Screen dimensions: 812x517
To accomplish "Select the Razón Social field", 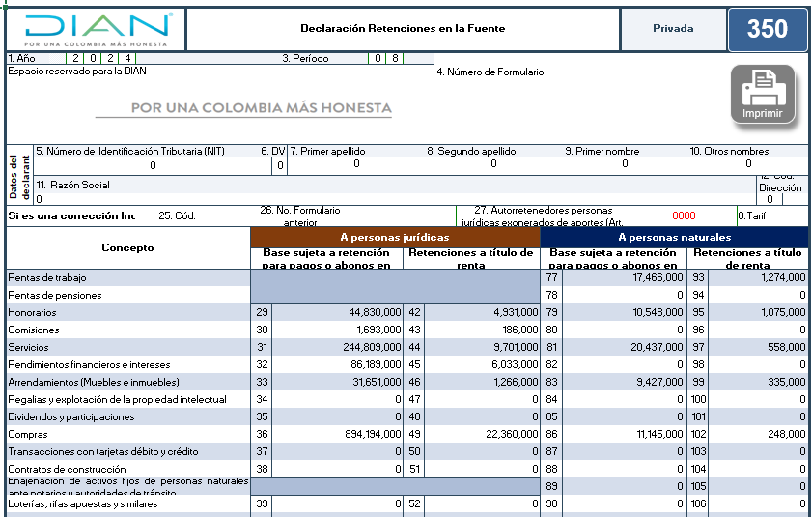I will pos(395,199).
